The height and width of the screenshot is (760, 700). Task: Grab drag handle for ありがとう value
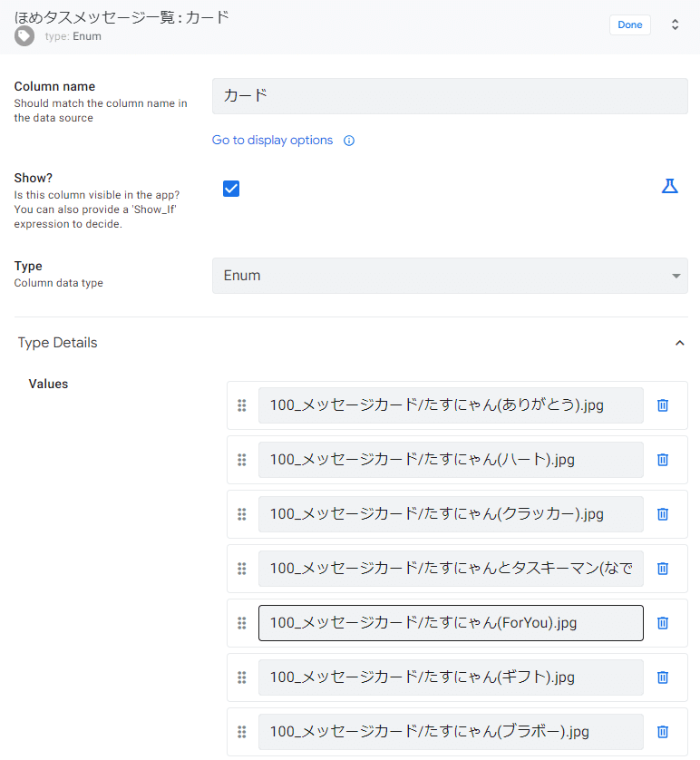coord(242,405)
